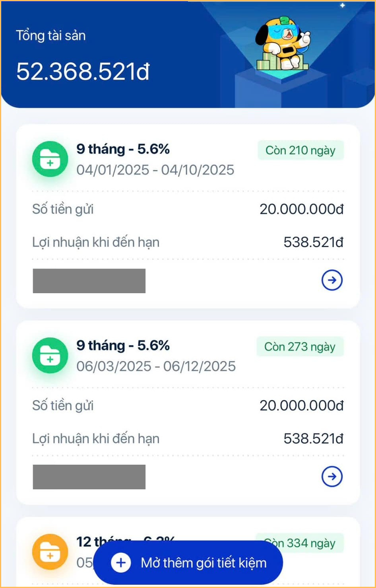Click green savings icon of 06/03/2025 package
376x588 pixels.
[50, 356]
